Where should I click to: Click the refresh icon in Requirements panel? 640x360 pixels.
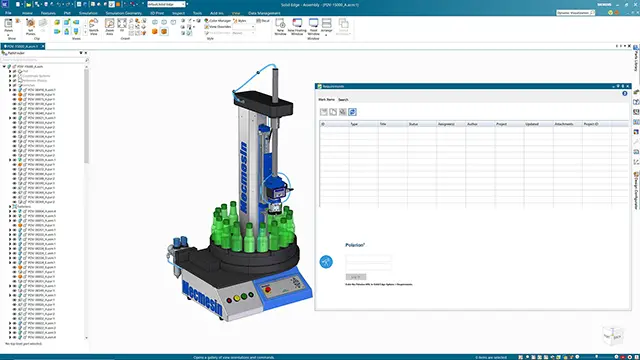click(352, 112)
